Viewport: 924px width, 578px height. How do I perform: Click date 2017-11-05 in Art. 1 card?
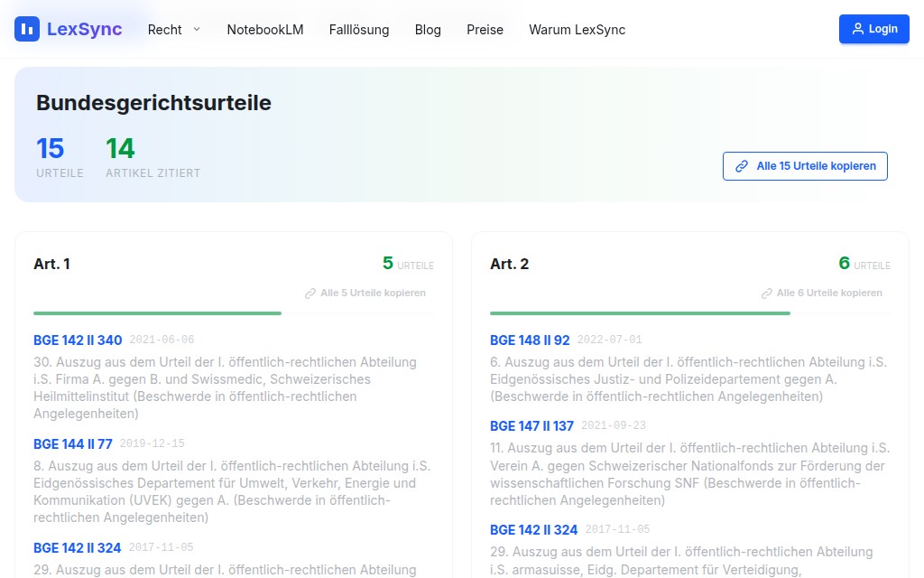[x=161, y=547]
